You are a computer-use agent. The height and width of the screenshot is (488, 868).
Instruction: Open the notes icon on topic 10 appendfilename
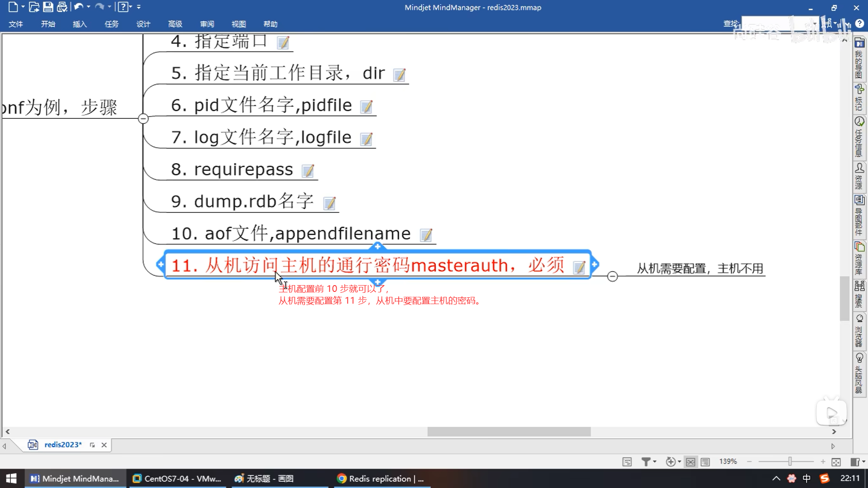click(x=426, y=235)
